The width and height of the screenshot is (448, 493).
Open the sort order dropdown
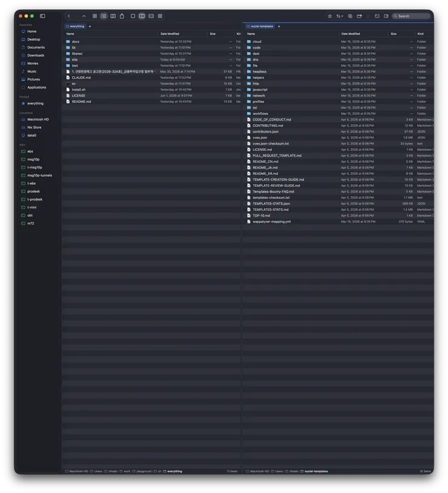pos(340,16)
